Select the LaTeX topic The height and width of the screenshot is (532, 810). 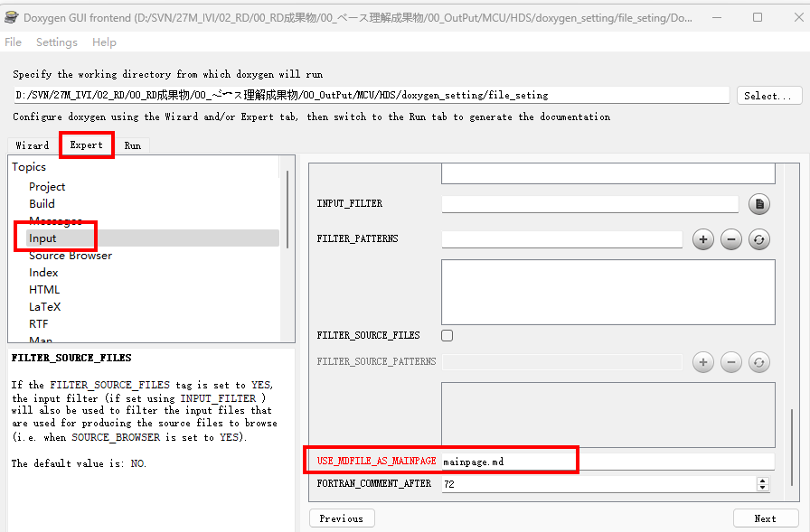click(x=45, y=306)
